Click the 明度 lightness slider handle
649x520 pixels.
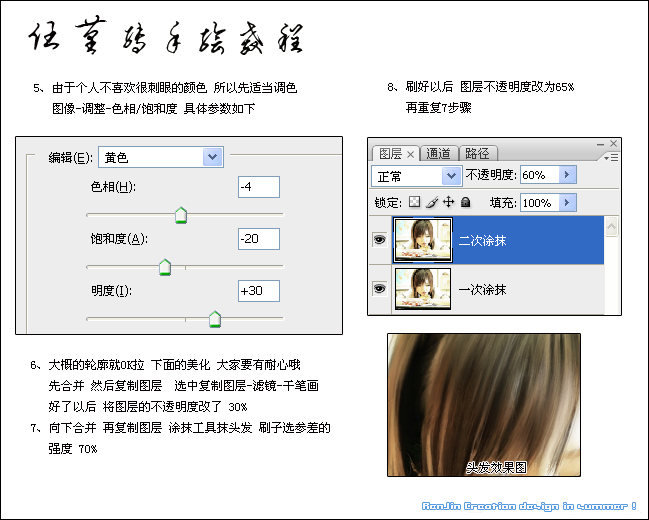coord(215,319)
